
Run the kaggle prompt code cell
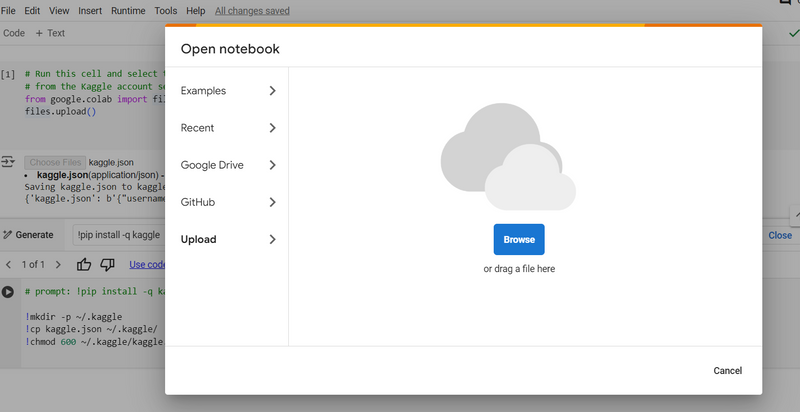[8, 292]
